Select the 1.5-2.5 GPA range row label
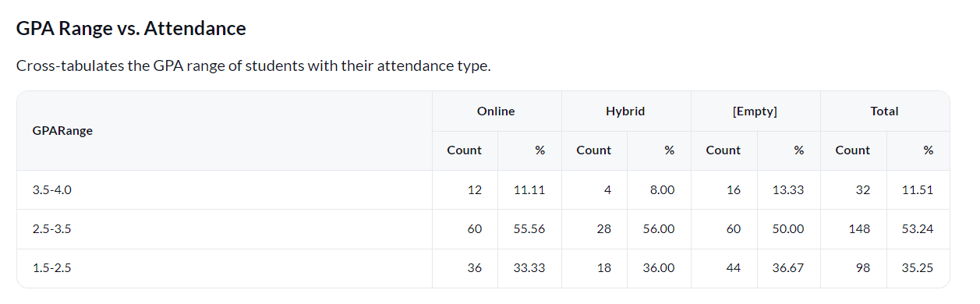The width and height of the screenshot is (980, 304). point(52,268)
